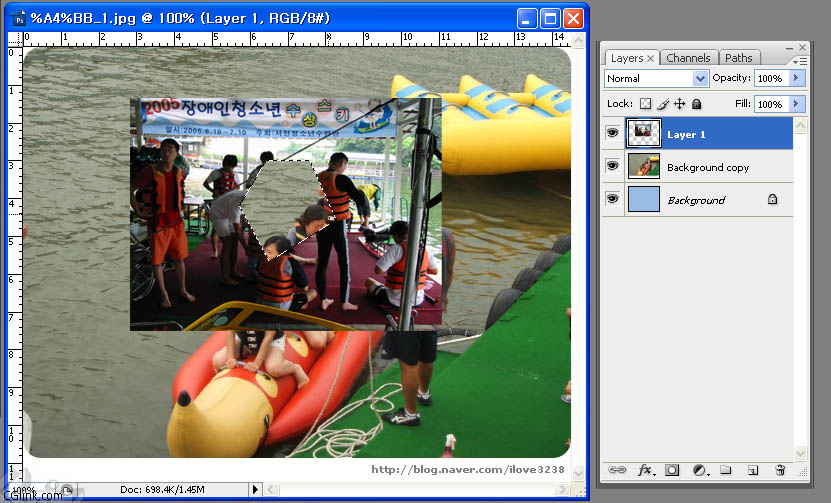Close the Layers panel
Screen dimensions: 831x503
pos(802,47)
